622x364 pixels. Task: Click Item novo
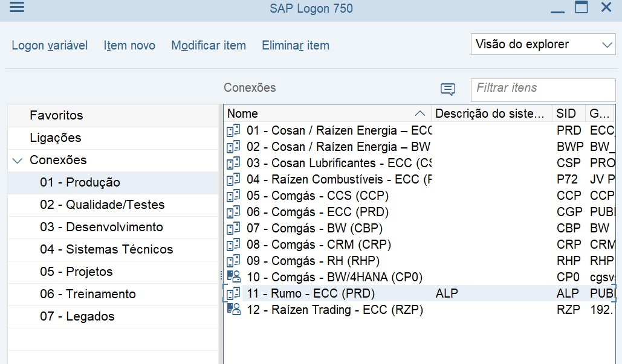coord(129,45)
